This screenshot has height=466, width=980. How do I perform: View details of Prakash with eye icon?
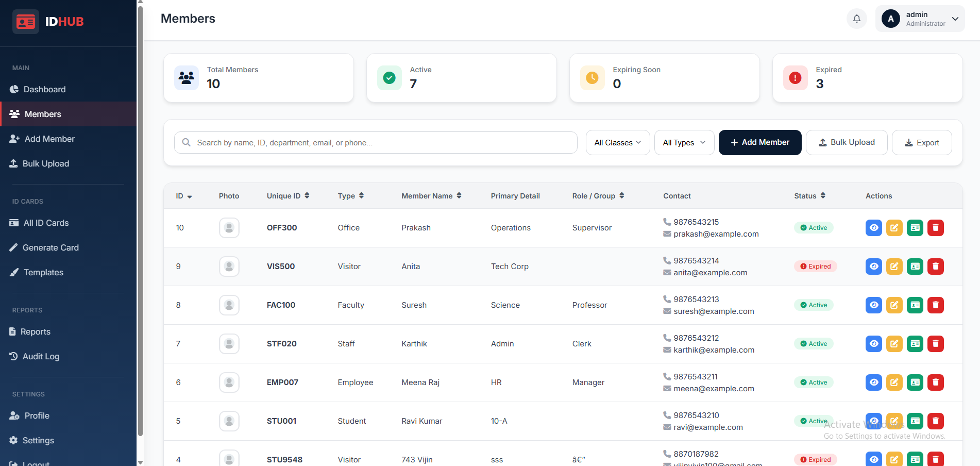[873, 228]
